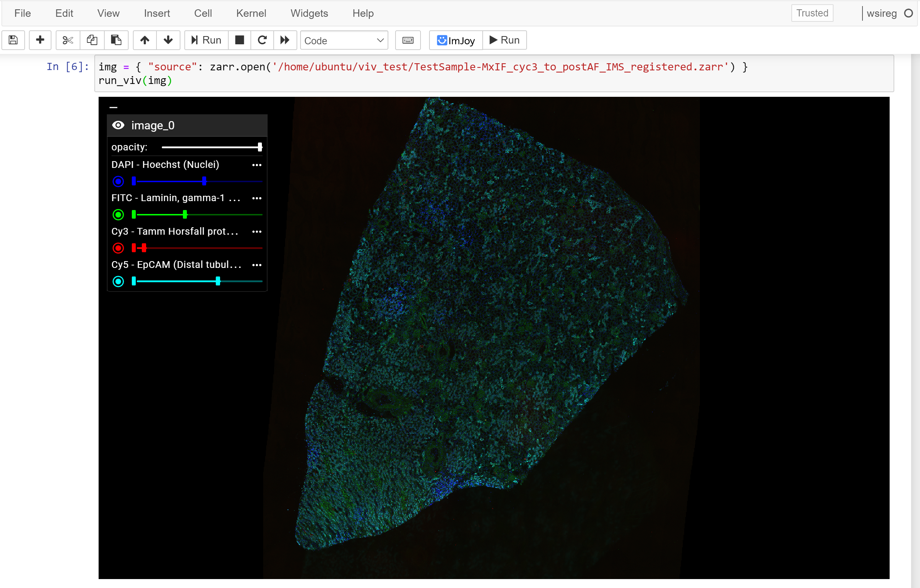Cut the selected cell with the scissors icon
920x588 pixels.
[68, 40]
